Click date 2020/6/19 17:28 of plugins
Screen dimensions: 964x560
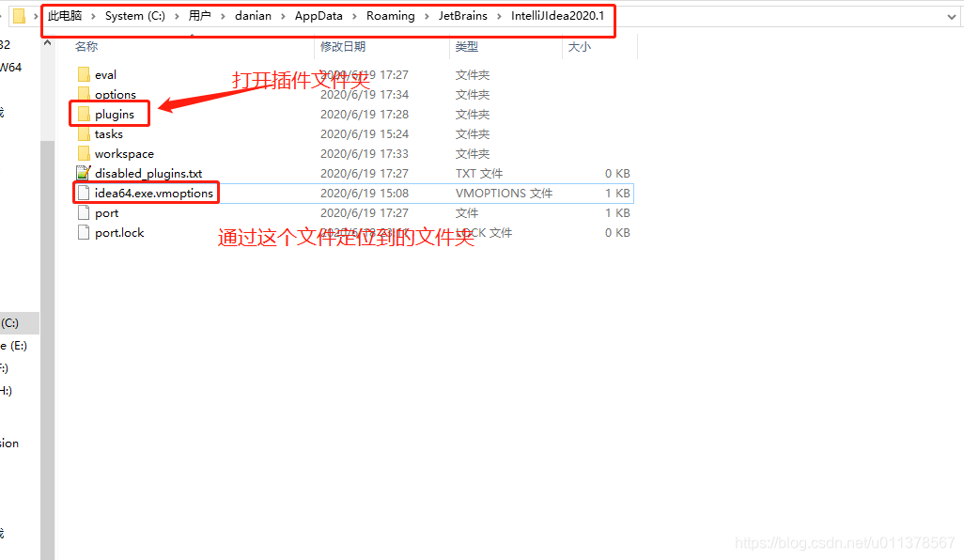364,115
